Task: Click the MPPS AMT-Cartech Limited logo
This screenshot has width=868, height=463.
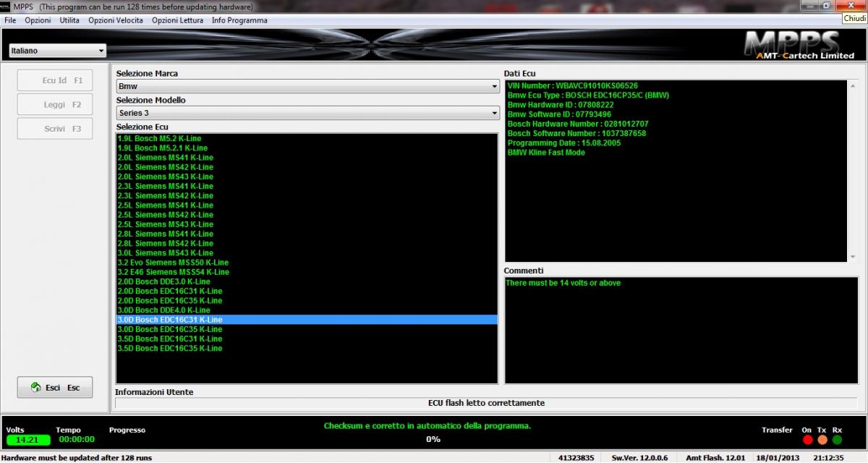Action: 798,45
